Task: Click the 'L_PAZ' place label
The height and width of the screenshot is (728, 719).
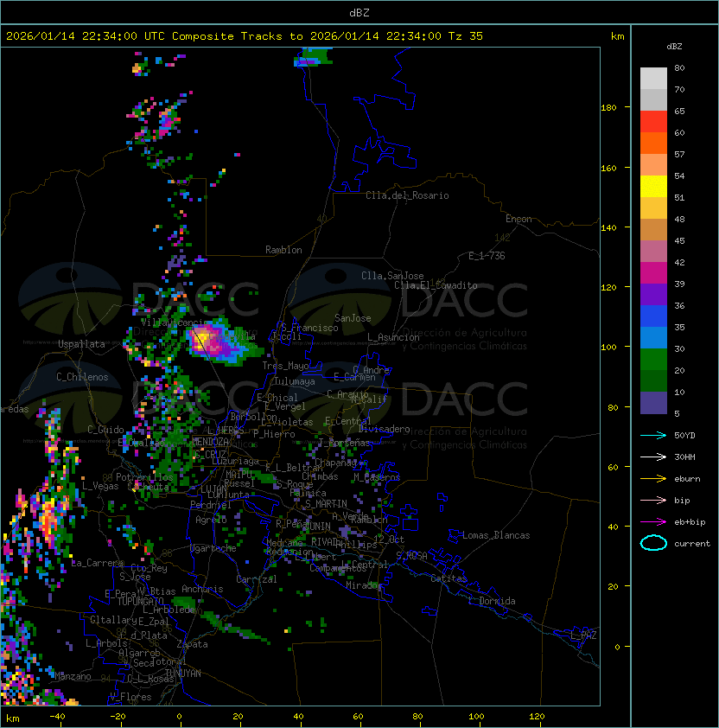Action: coord(583,635)
